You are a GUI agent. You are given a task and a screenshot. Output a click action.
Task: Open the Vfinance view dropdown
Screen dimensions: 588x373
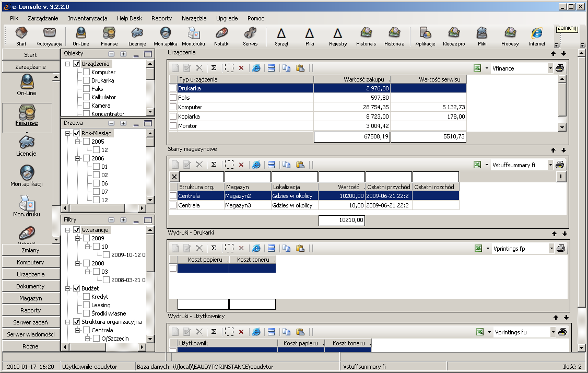click(550, 68)
